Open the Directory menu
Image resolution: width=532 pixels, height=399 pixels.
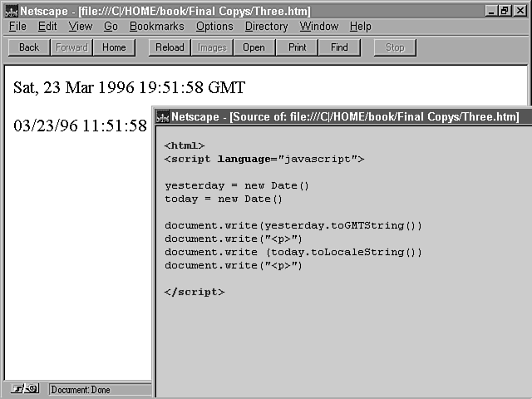(266, 27)
